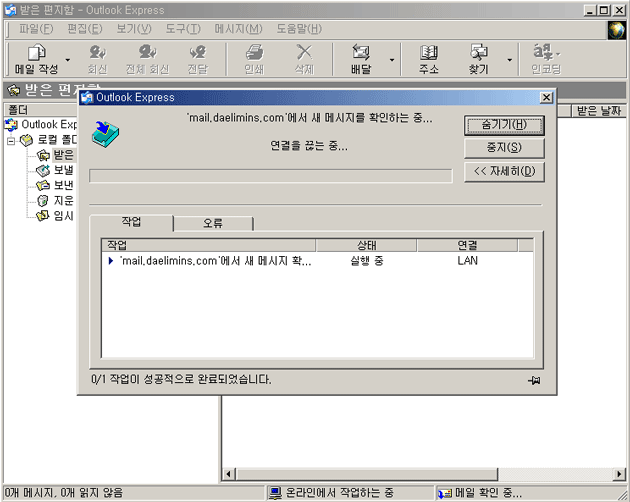The image size is (630, 502).
Task: Click the 인코딩 (encoding) toolbar icon
Action: [x=546, y=59]
